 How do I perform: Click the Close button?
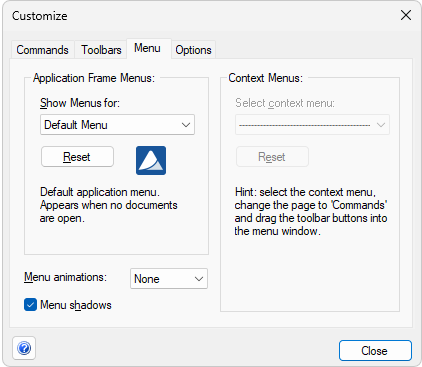click(375, 350)
